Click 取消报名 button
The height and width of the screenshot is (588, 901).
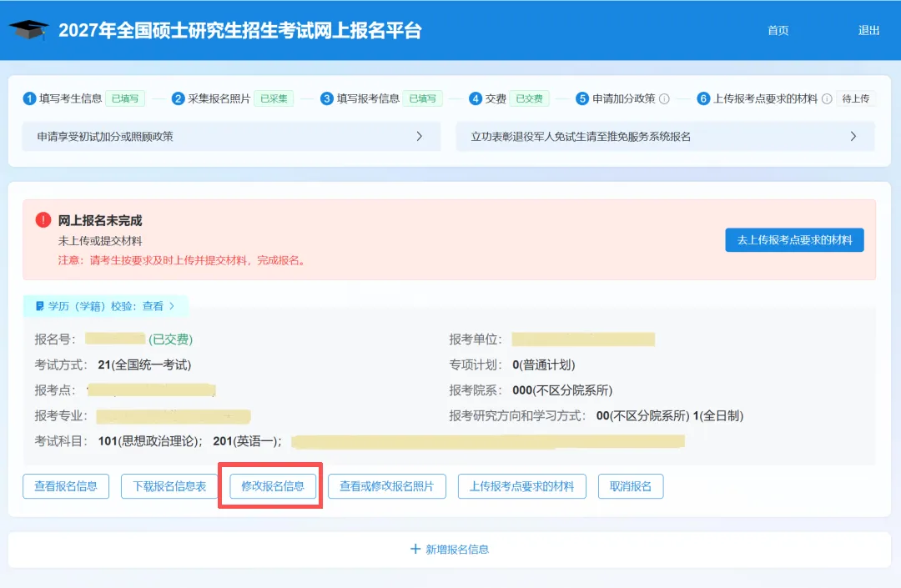click(x=631, y=486)
